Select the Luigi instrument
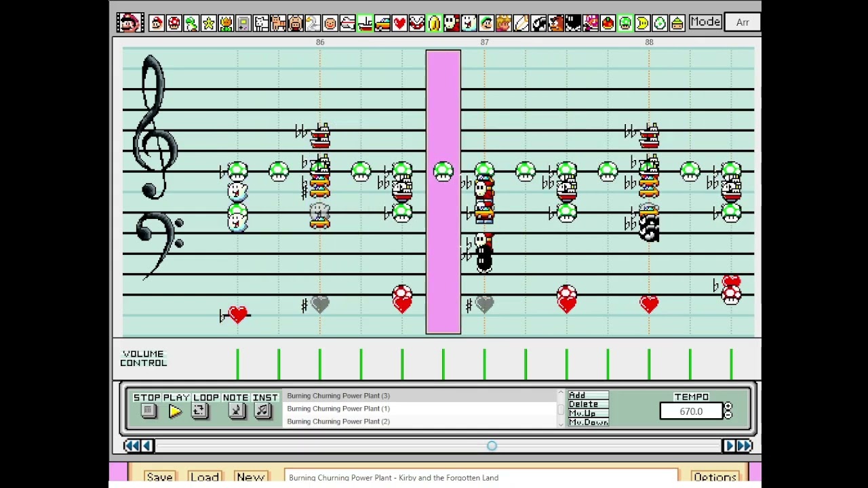Image resolution: width=868 pixels, height=488 pixels. pyautogui.click(x=486, y=23)
